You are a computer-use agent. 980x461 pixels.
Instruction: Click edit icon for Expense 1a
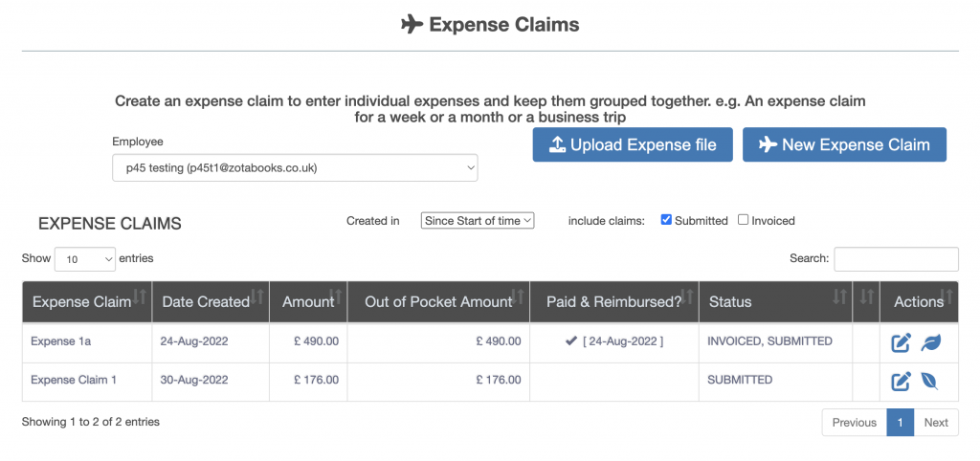pyautogui.click(x=901, y=342)
